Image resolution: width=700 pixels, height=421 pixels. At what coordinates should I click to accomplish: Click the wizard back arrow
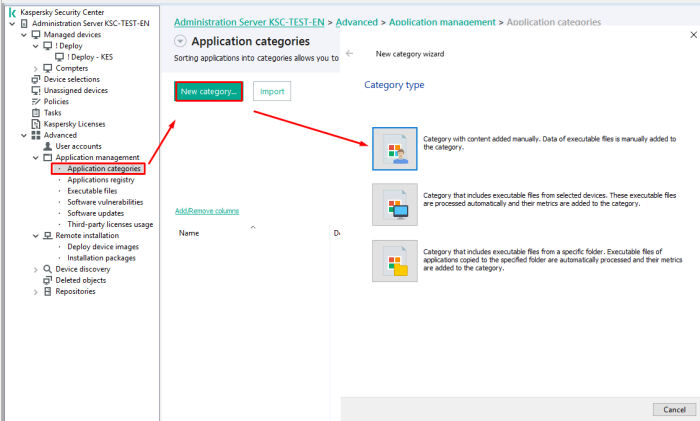coord(350,54)
